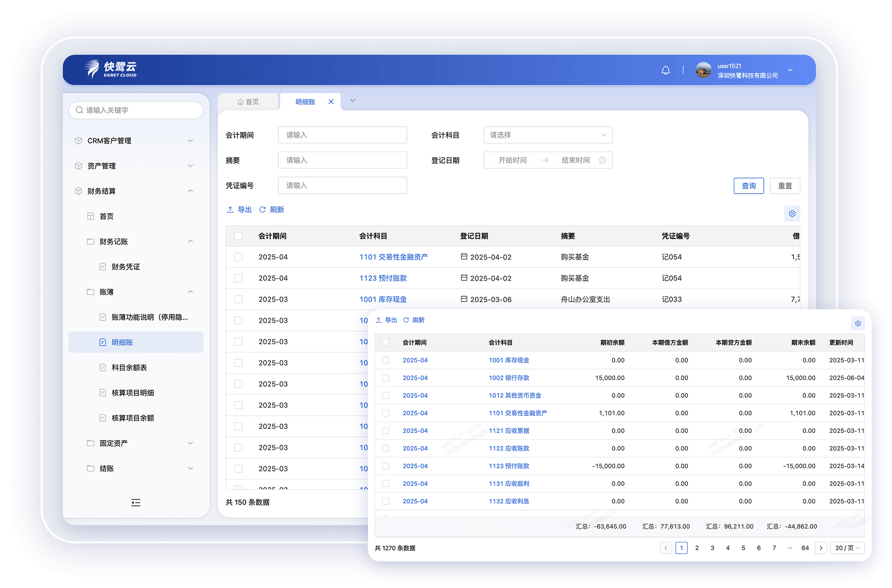Open table settings gear in main panel
The image size is (892, 588).
[x=792, y=213]
